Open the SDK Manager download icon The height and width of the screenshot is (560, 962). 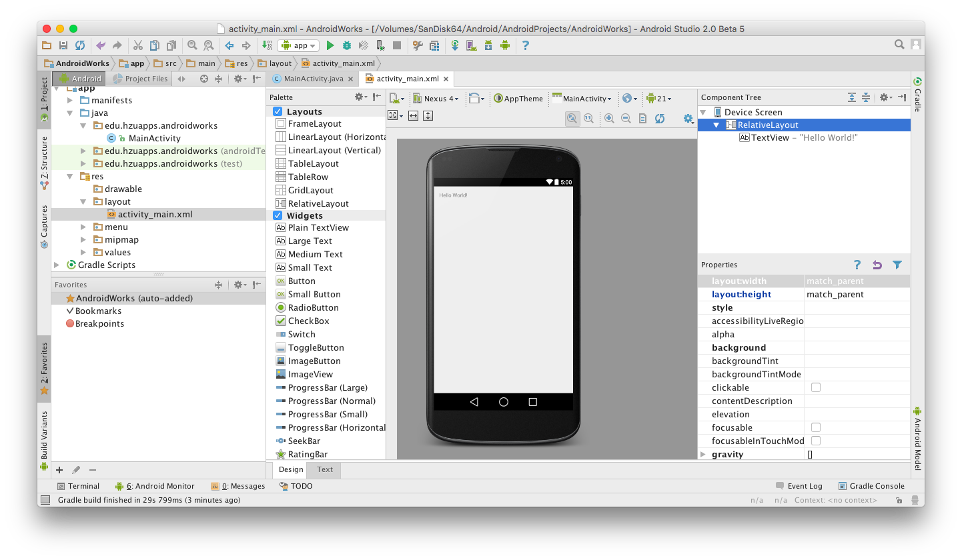pyautogui.click(x=488, y=45)
